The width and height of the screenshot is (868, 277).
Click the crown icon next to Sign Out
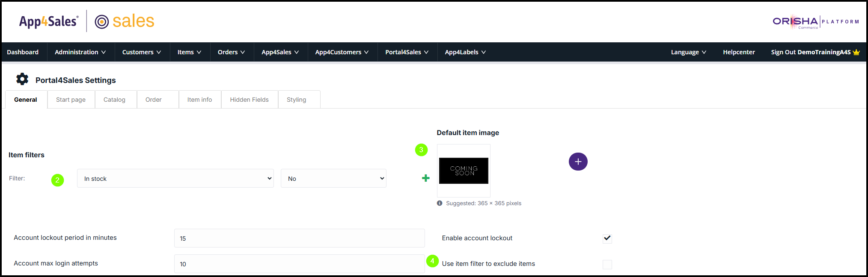[x=856, y=52]
